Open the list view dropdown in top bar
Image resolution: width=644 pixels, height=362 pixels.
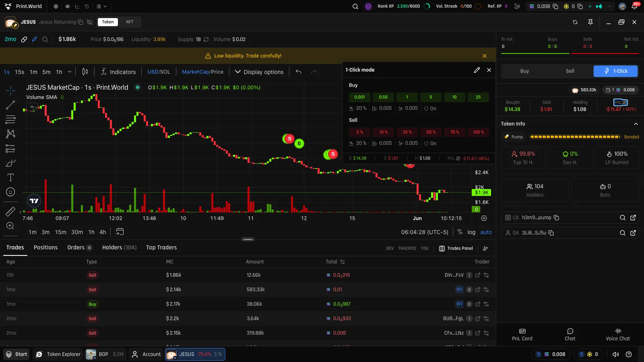101,6
